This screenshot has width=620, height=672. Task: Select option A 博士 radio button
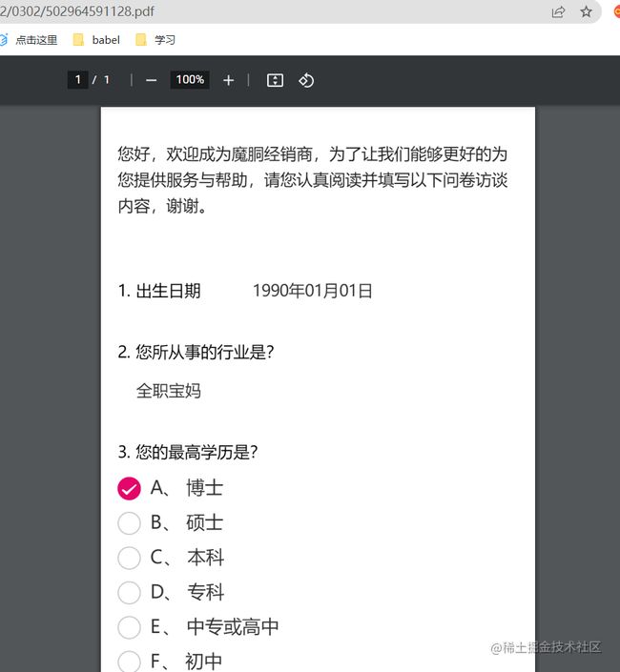point(129,488)
